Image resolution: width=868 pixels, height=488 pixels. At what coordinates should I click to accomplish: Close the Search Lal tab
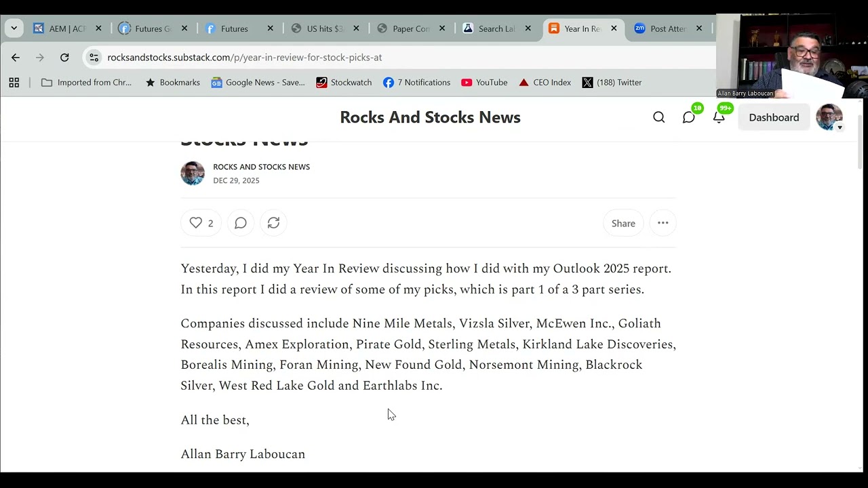coord(528,28)
